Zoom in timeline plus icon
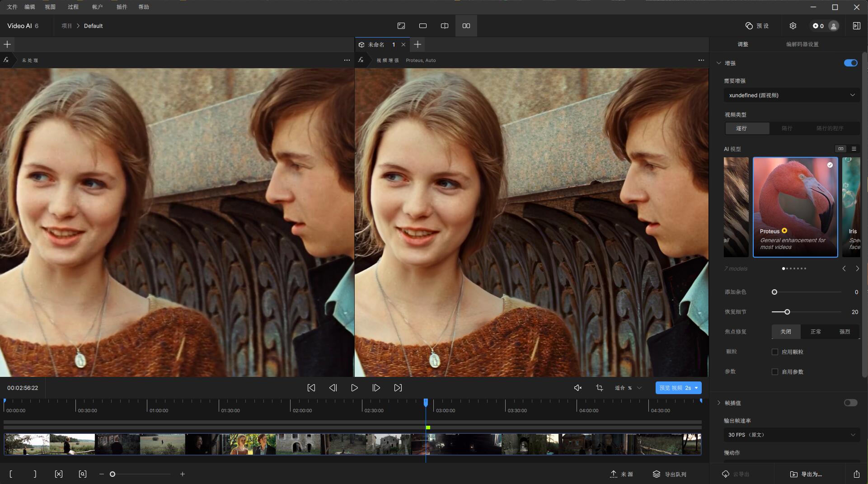 183,474
